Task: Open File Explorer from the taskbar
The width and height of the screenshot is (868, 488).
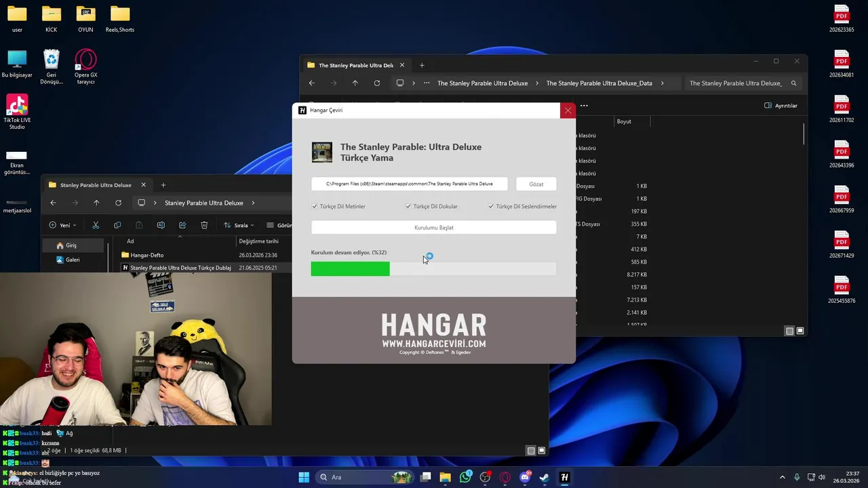Action: click(445, 477)
